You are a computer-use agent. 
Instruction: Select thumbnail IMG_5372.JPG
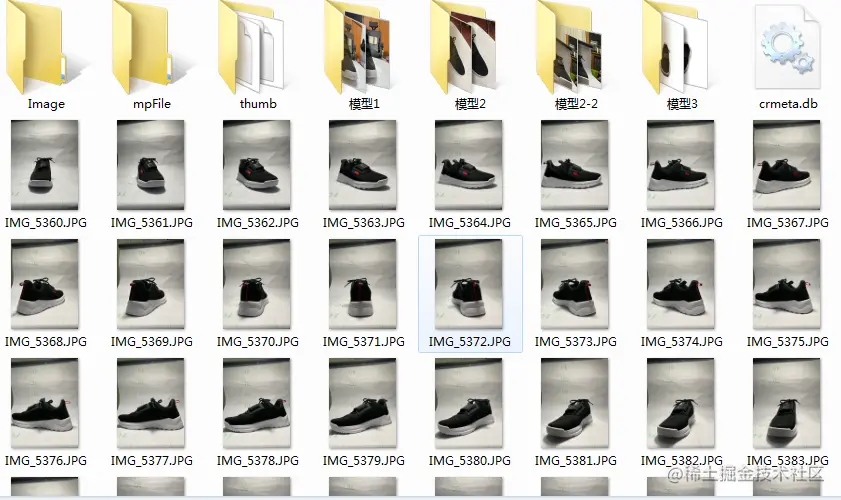[469, 284]
